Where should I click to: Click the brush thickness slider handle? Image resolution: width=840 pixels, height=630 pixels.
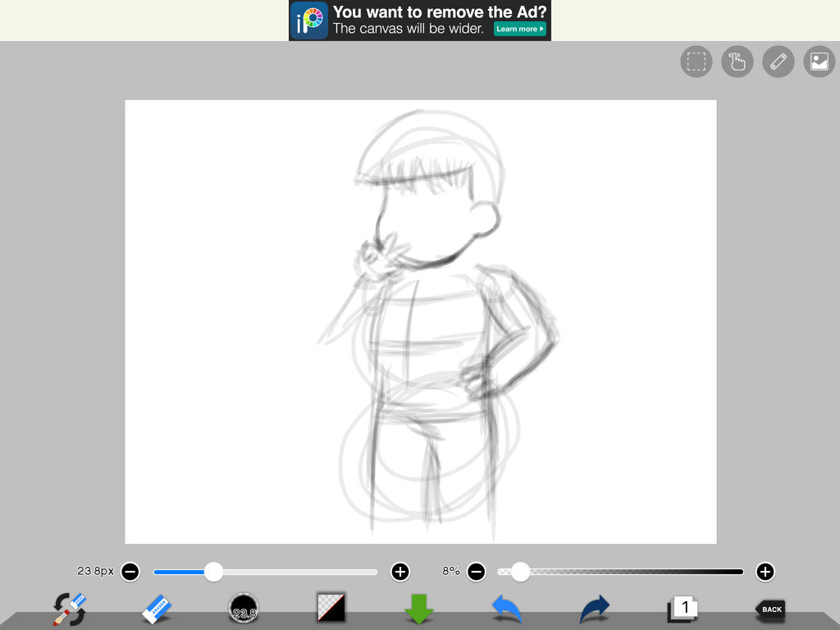click(x=214, y=572)
